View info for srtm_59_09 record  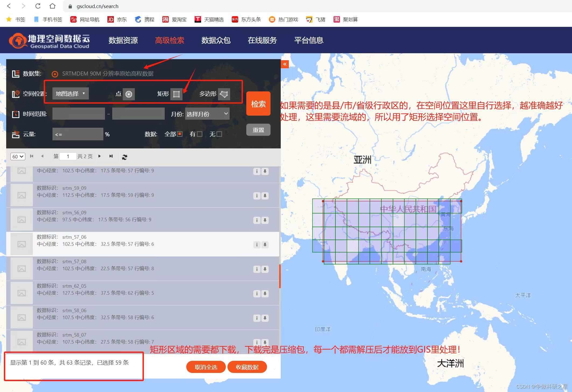click(257, 196)
